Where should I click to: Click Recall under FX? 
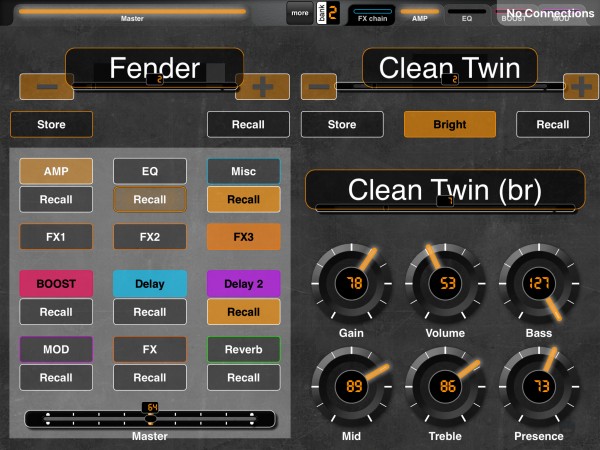[x=150, y=378]
